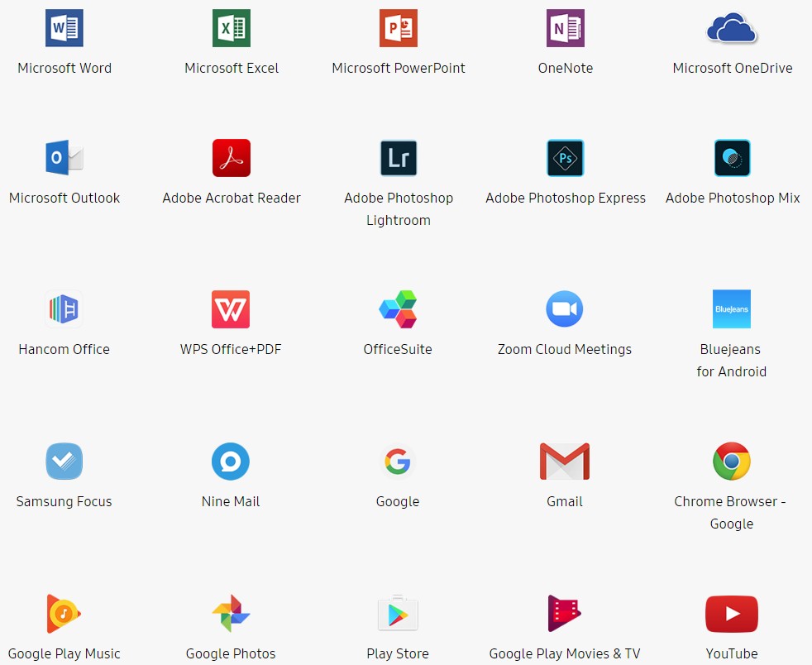Click the "Bluejeans for Android" label

(731, 361)
